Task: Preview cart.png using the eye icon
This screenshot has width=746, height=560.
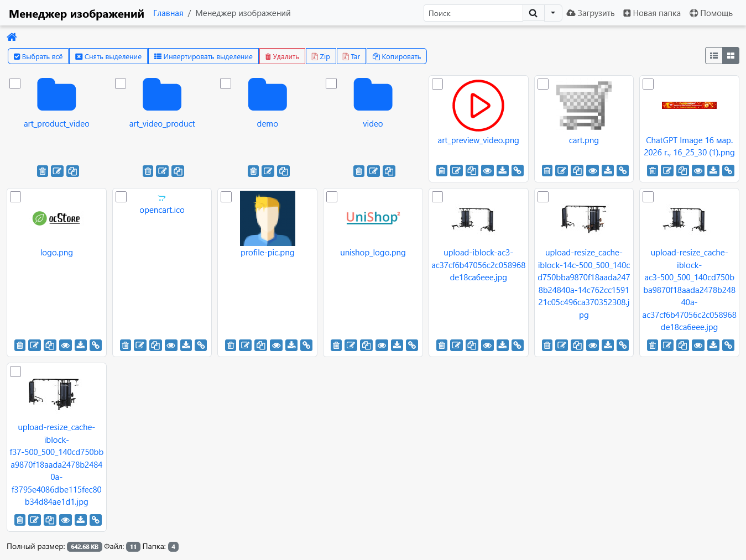Action: point(593,171)
